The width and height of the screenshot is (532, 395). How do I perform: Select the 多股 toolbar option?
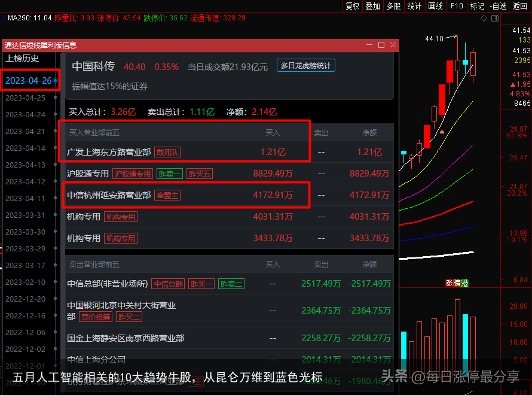pos(393,6)
